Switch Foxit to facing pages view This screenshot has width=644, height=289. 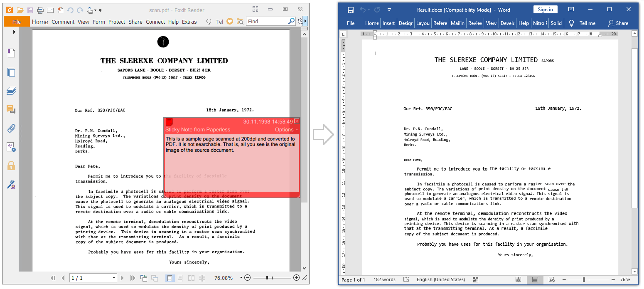191,278
